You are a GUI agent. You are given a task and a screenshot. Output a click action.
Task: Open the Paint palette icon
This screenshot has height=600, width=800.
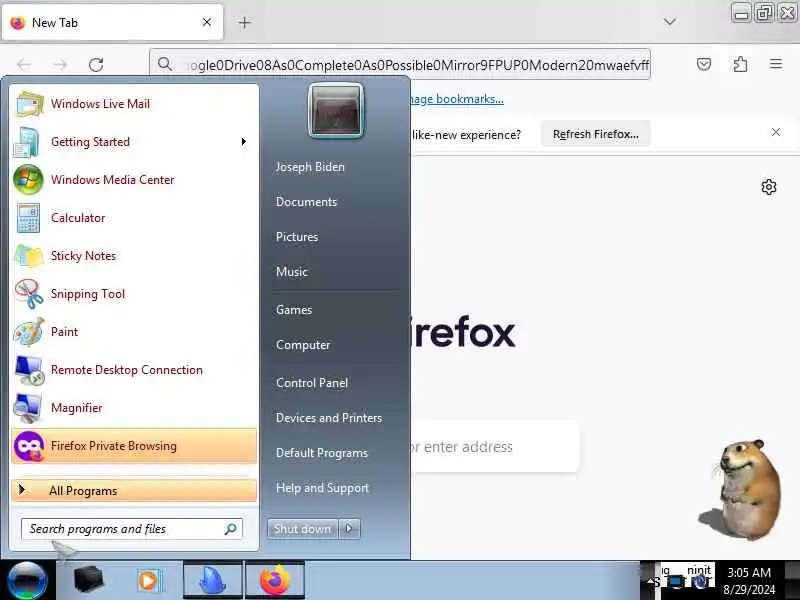pyautogui.click(x=29, y=332)
